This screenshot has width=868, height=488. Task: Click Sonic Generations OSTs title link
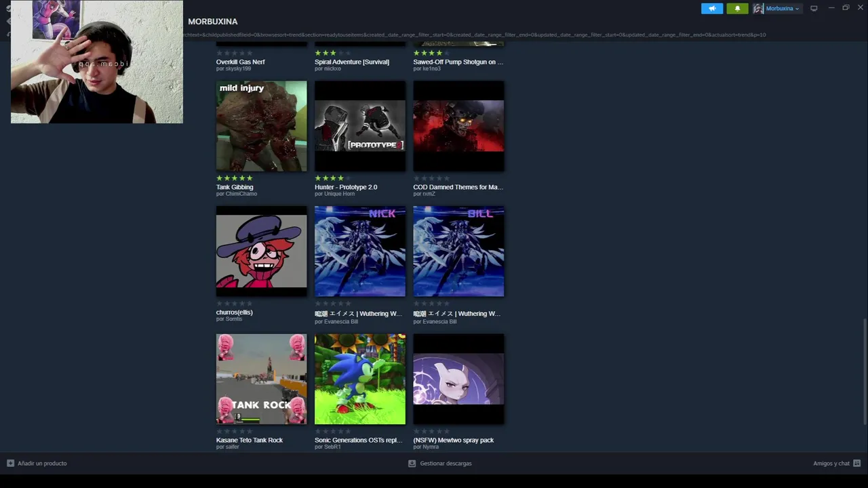[x=359, y=440]
